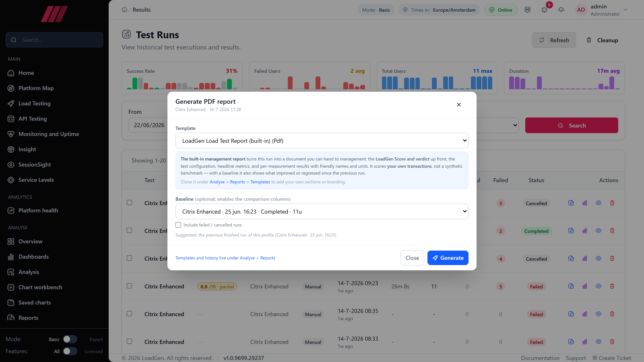This screenshot has height=362, width=644.
Task: Open chart icon for the 14-7-2026 08:33 run
Action: point(585,341)
